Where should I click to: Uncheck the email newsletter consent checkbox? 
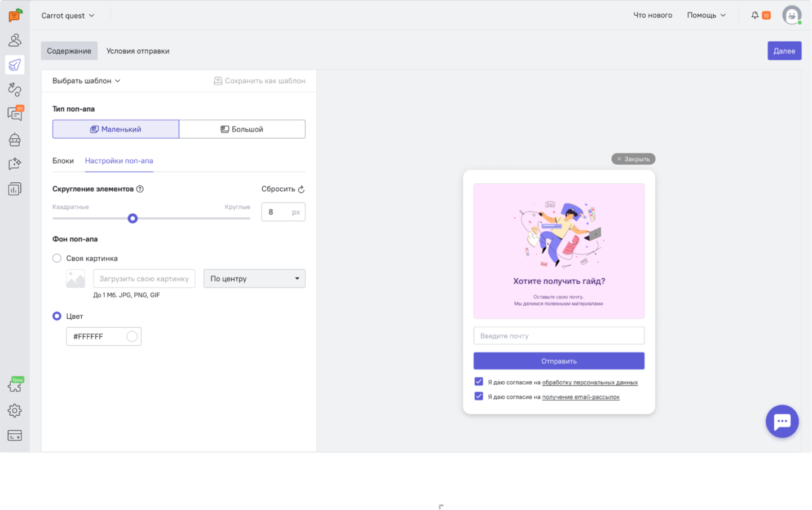(479, 397)
